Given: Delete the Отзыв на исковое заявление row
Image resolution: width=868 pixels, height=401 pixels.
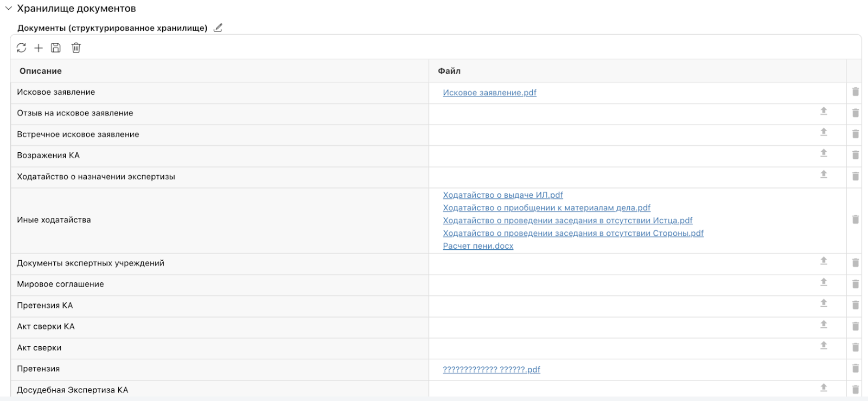Looking at the screenshot, I should click(x=856, y=113).
